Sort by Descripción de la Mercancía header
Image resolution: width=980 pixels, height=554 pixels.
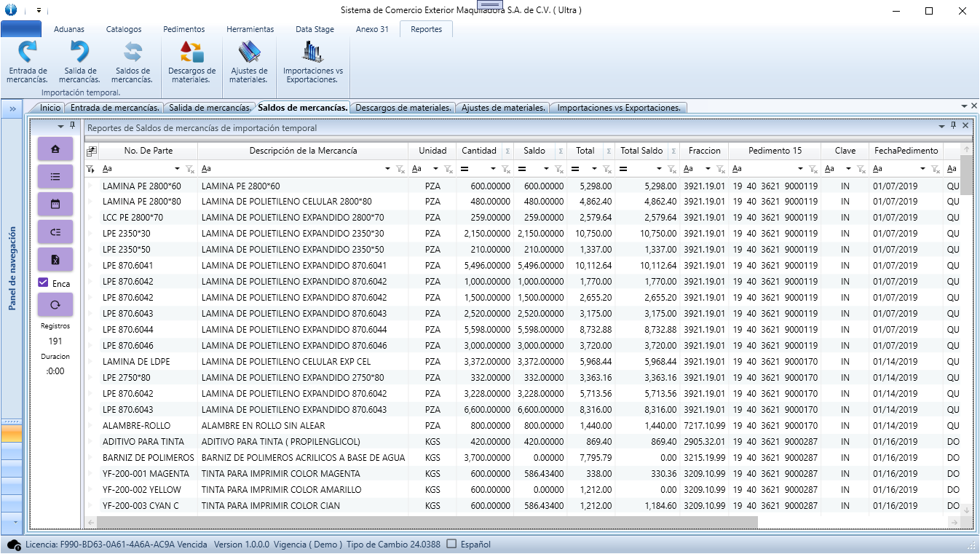pyautogui.click(x=303, y=151)
